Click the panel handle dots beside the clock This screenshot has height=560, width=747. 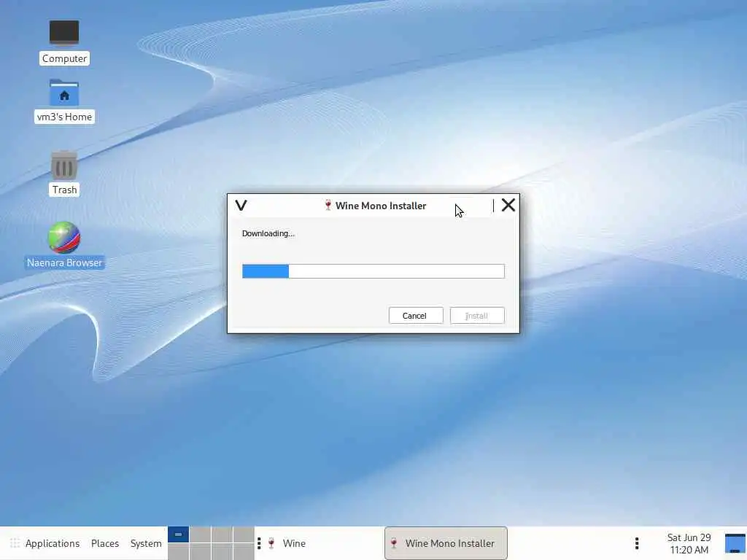click(x=637, y=543)
